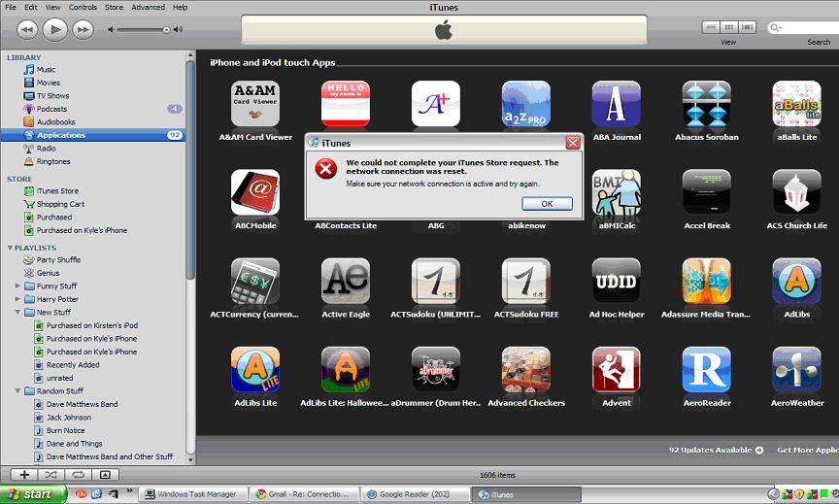This screenshot has height=504, width=839.
Task: Click the play button
Action: (54, 30)
